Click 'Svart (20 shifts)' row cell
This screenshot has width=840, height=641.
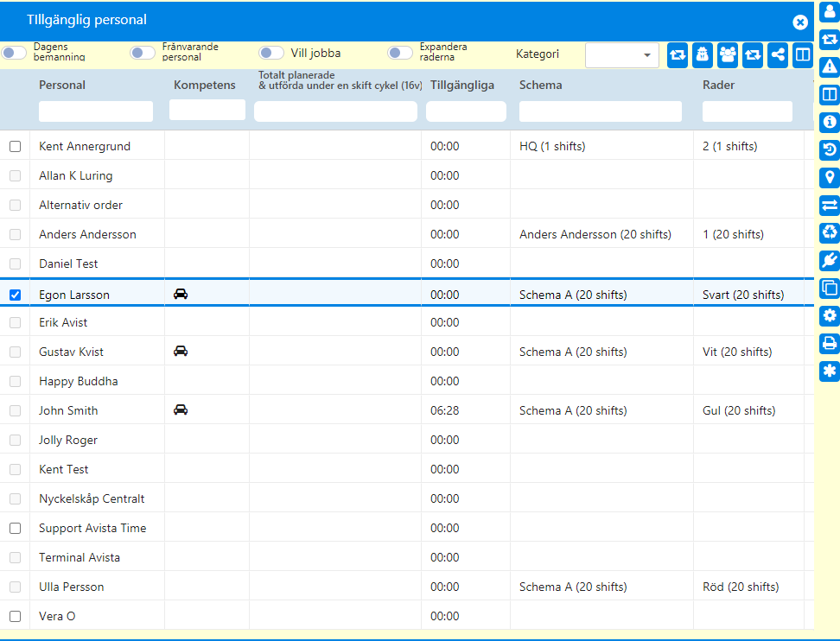[743, 295]
